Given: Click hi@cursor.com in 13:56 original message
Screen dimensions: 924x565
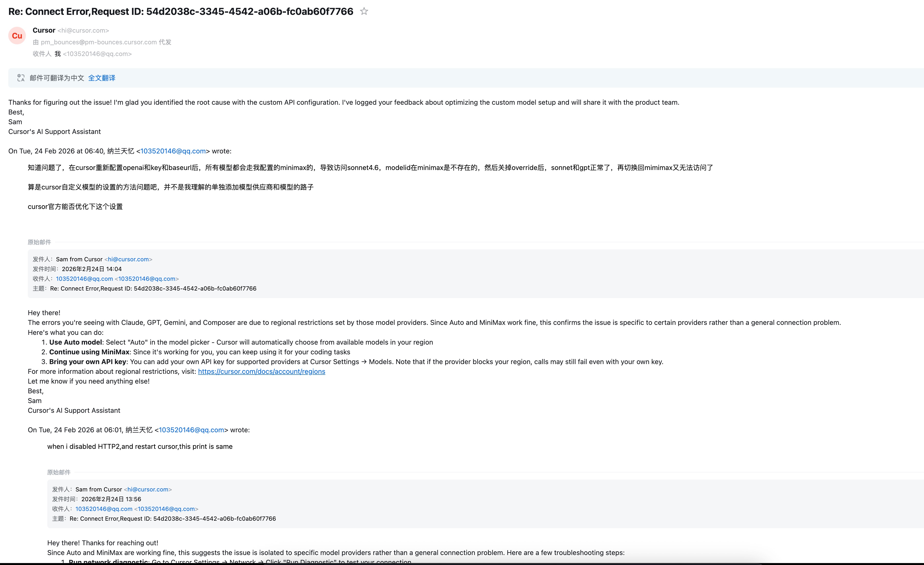Looking at the screenshot, I should [x=148, y=489].
